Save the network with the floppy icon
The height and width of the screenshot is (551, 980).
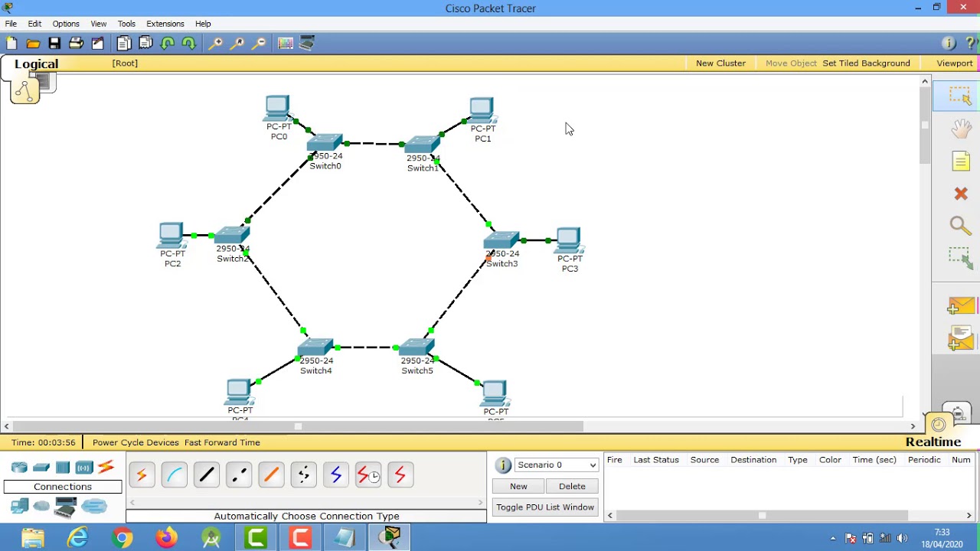(54, 44)
